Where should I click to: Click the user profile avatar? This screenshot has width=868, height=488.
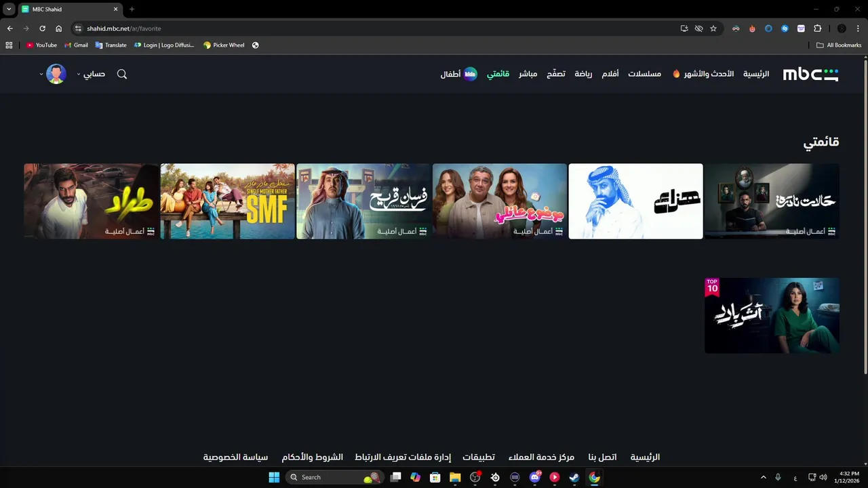tap(56, 74)
